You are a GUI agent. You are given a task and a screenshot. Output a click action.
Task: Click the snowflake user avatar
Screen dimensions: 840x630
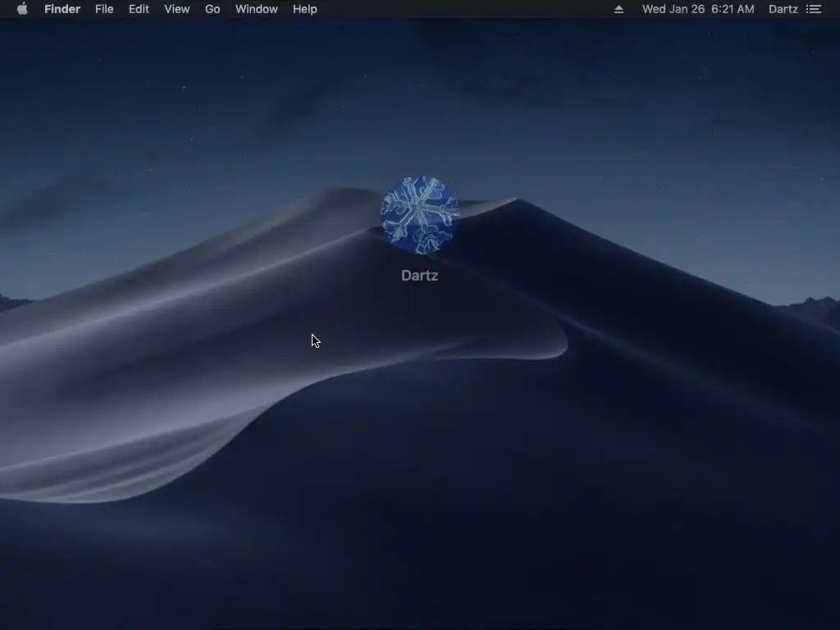point(419,214)
